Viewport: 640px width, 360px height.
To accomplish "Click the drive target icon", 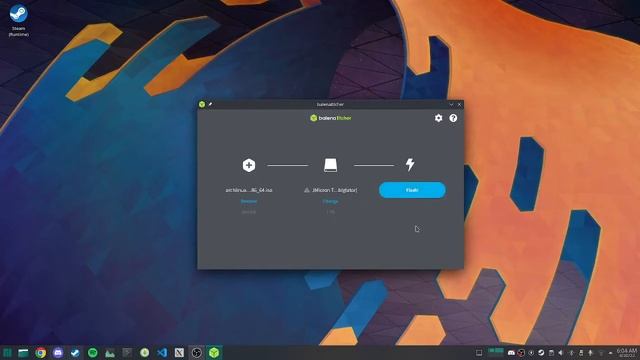I will click(330, 165).
